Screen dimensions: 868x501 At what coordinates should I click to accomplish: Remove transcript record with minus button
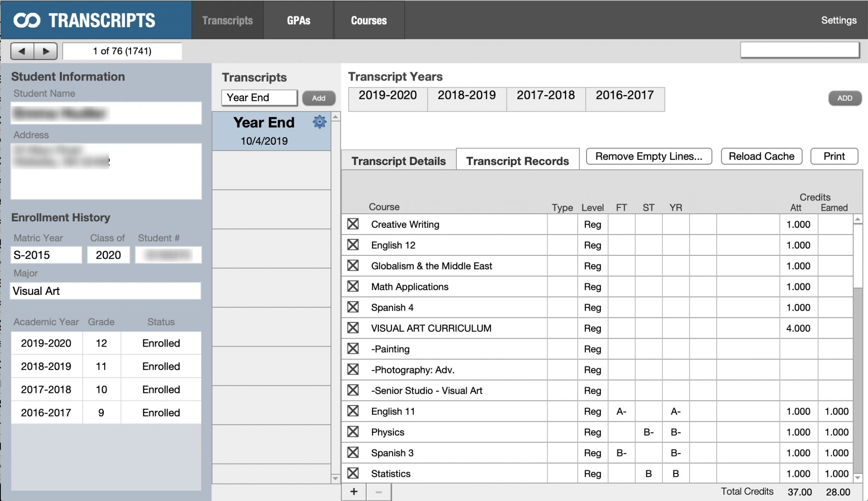[378, 492]
